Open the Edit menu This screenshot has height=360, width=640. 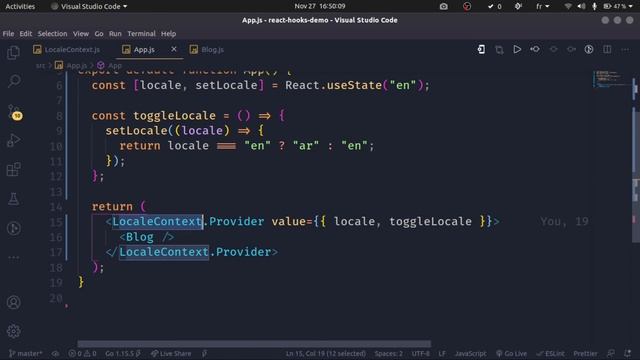pos(25,33)
